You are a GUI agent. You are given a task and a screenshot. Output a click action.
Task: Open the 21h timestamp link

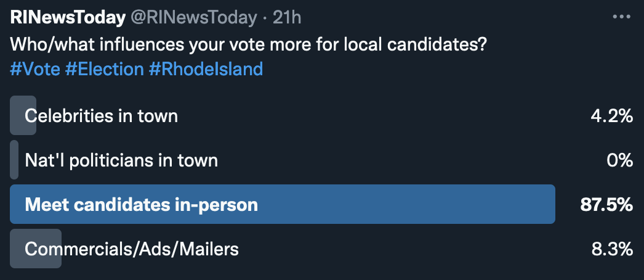(287, 18)
